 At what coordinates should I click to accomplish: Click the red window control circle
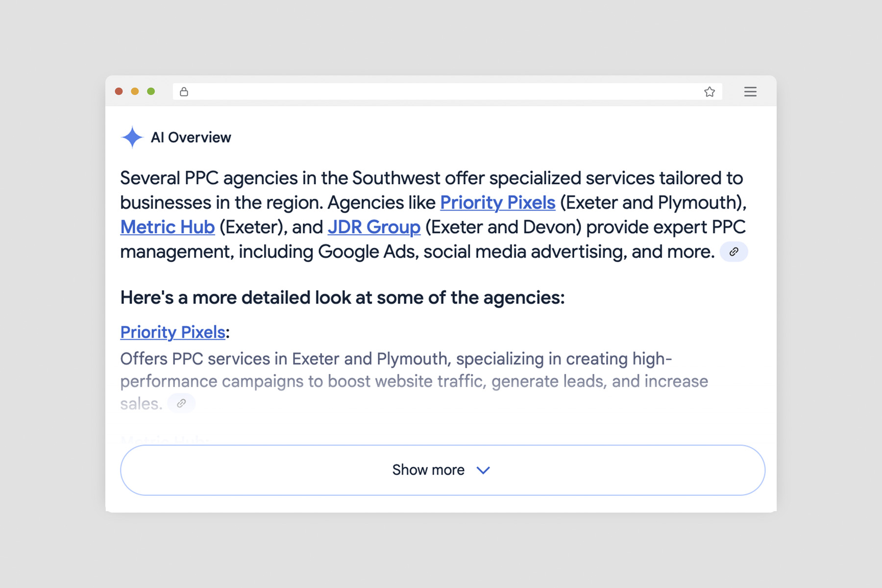[119, 91]
